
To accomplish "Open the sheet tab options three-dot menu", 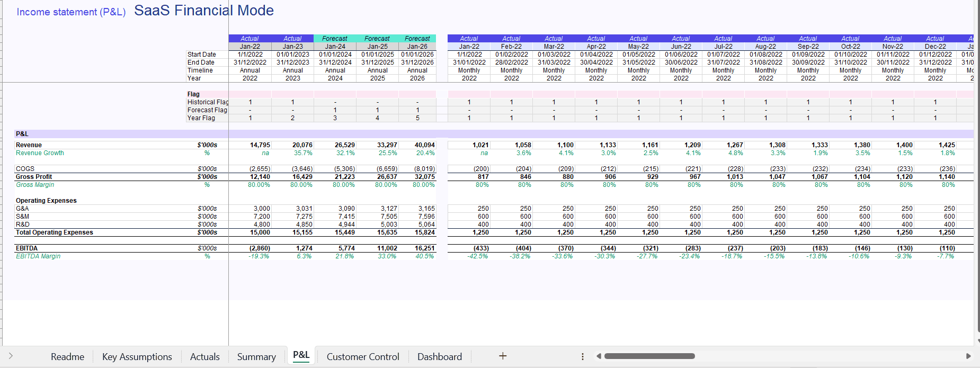I will click(583, 356).
